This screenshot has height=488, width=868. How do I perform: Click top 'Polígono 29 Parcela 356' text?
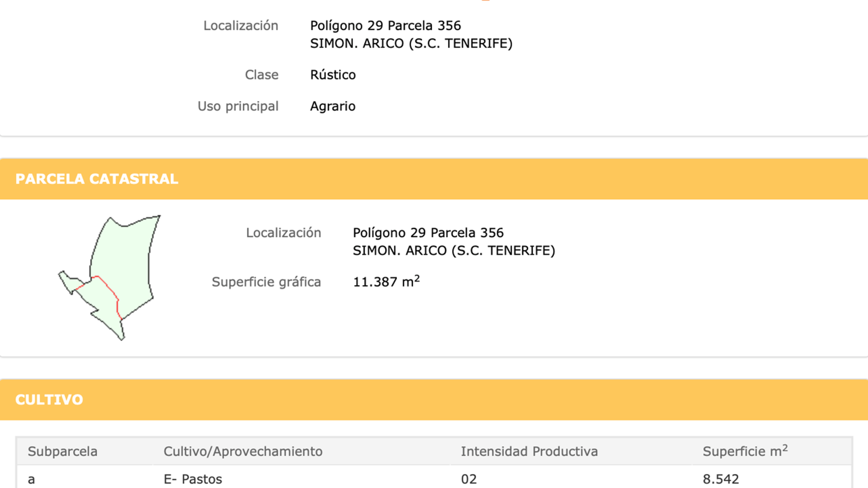[x=385, y=26]
